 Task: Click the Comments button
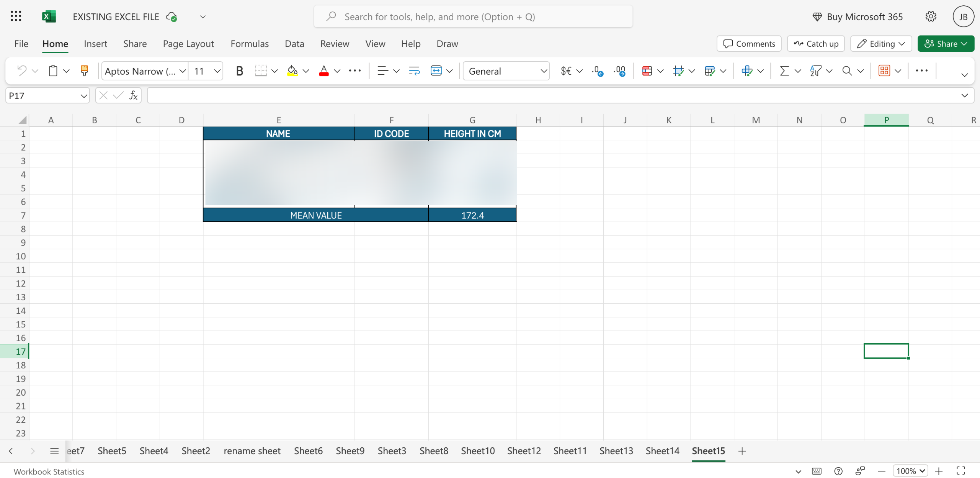[749, 44]
